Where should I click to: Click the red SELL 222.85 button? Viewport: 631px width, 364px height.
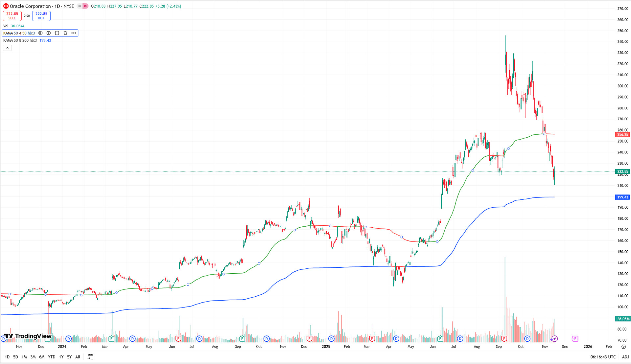[x=12, y=16]
